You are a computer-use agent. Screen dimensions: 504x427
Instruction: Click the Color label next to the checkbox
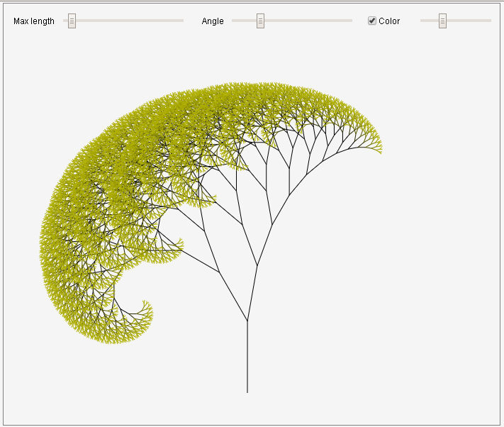pyautogui.click(x=389, y=21)
